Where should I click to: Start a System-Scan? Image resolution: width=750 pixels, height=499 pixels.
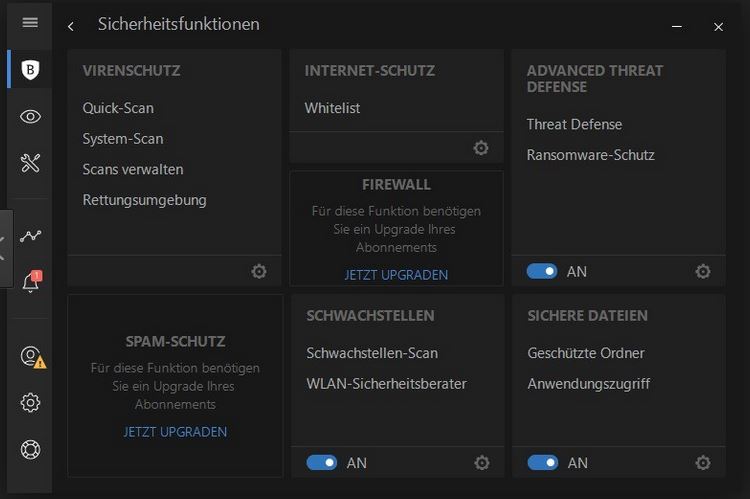[x=123, y=139]
